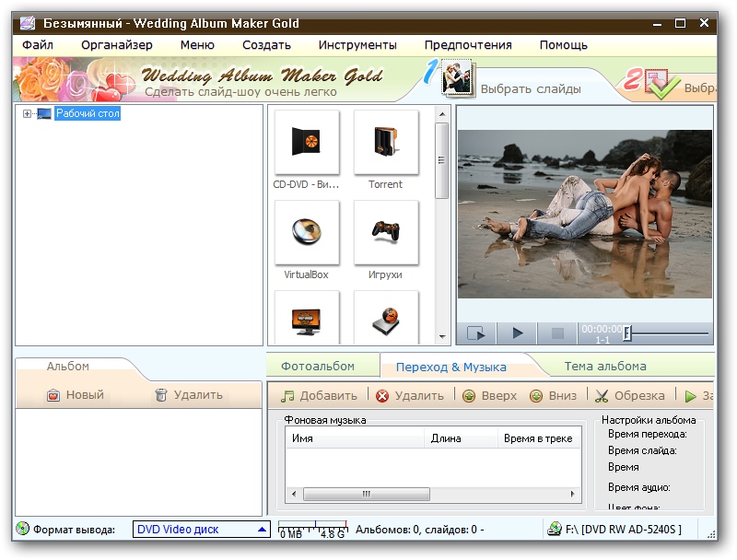Click the app icon in title bar
Screen dimensions: 737x560
click(x=28, y=23)
